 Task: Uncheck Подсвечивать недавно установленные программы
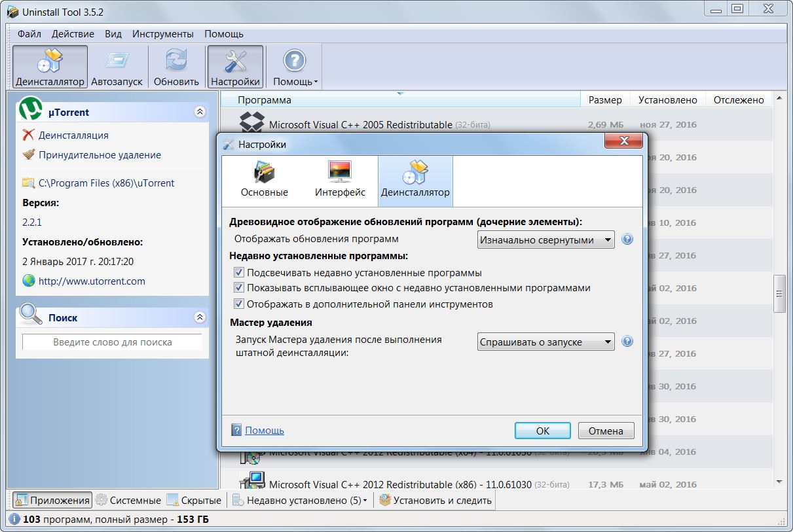[239, 272]
